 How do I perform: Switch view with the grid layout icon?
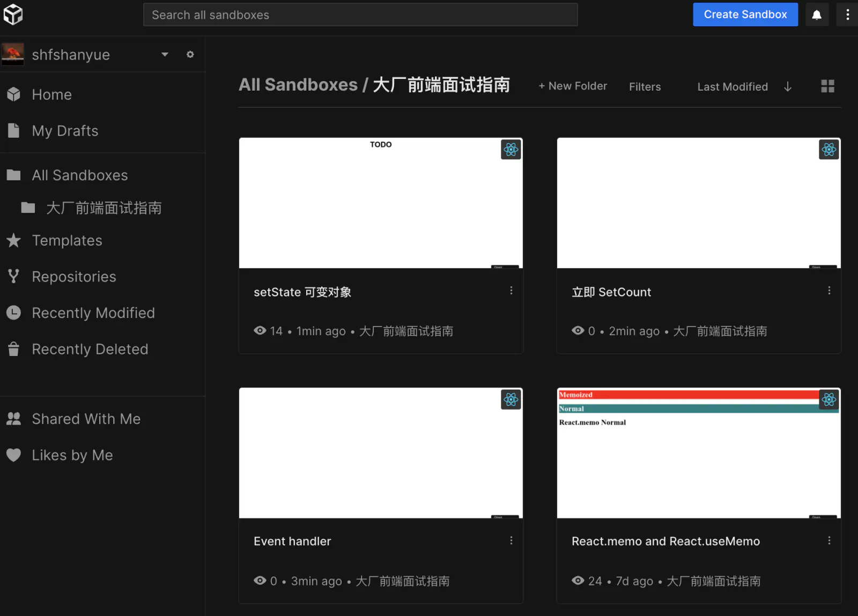(827, 86)
